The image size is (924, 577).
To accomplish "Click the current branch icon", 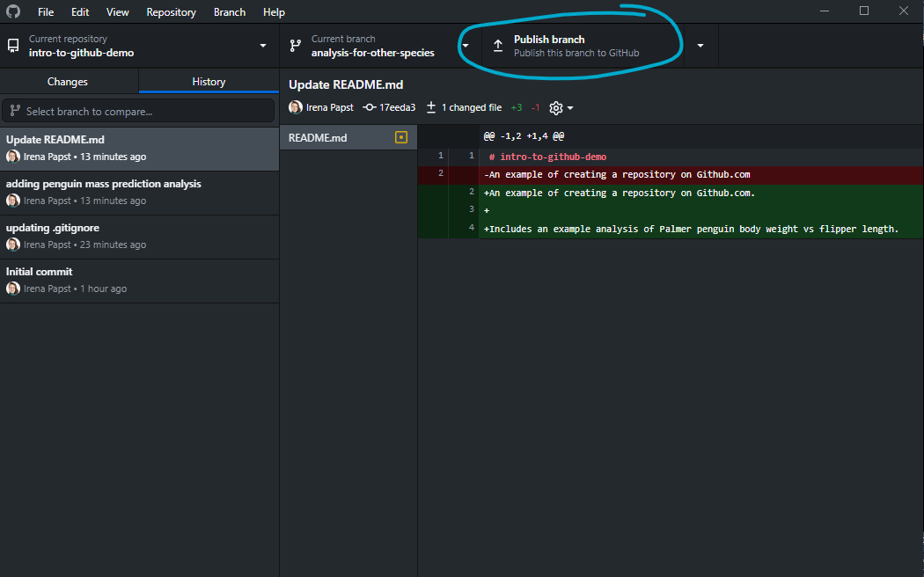I will tap(296, 46).
